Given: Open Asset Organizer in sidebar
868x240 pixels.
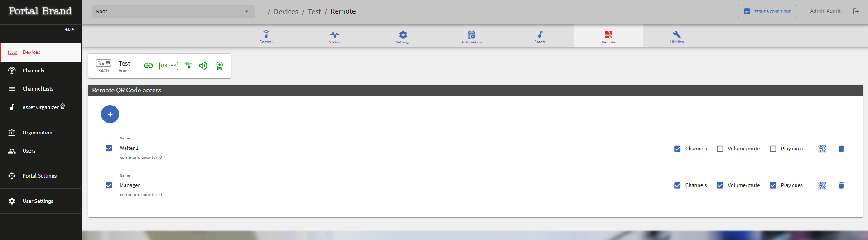Looking at the screenshot, I should (41, 107).
